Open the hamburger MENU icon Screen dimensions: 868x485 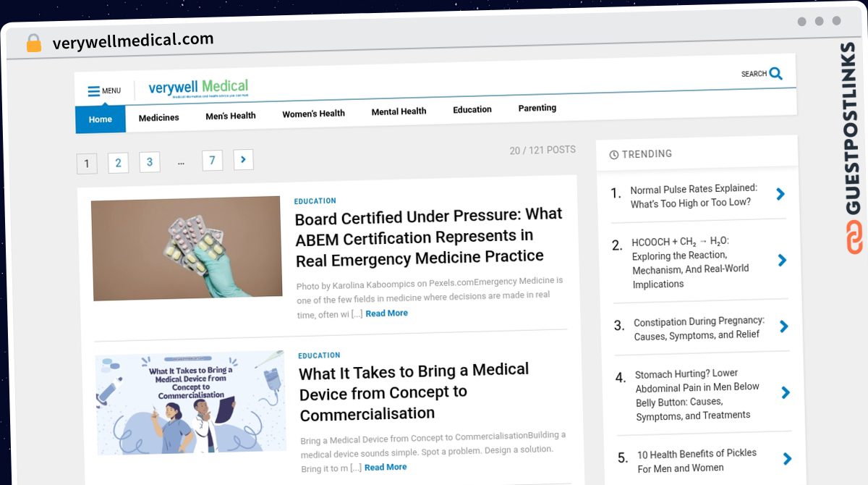(94, 91)
